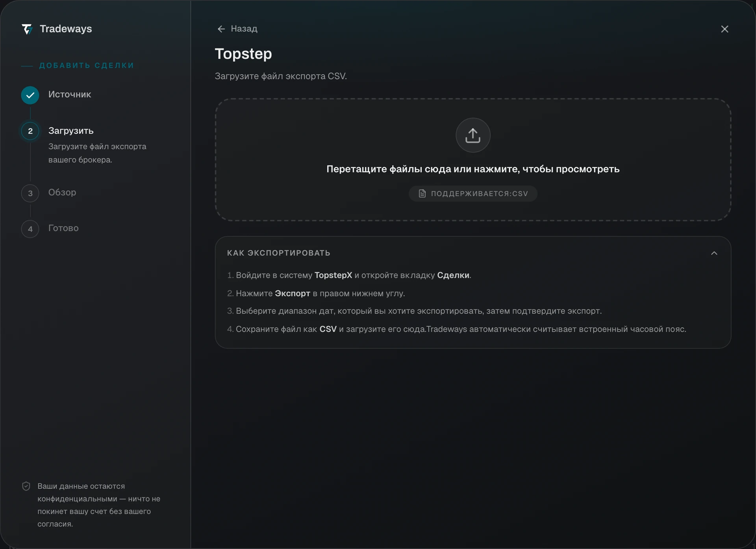
Task: Collapse the КАК ЭКСПОРТИРОВАТЬ section chevron
Action: (714, 253)
